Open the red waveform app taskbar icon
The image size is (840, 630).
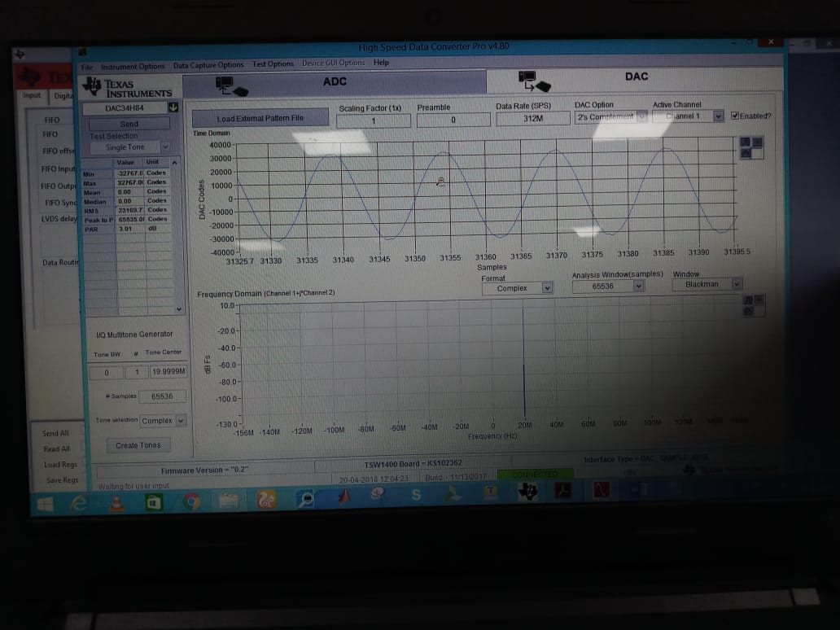click(x=601, y=489)
